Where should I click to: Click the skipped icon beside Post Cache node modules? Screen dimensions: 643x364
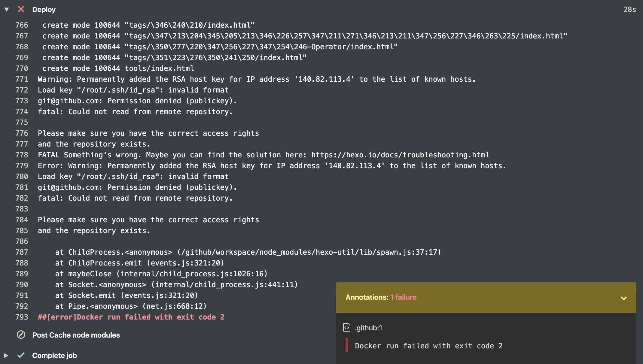pos(21,335)
